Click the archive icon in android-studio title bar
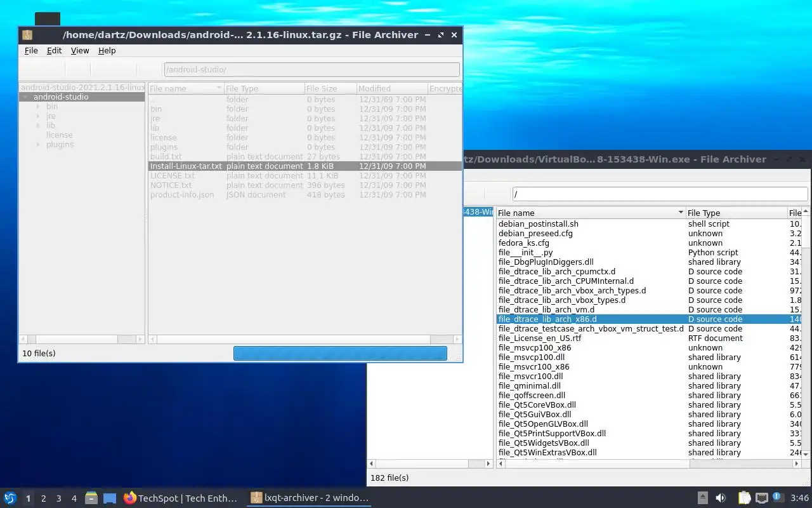Viewport: 812px width, 508px height. pyautogui.click(x=27, y=35)
